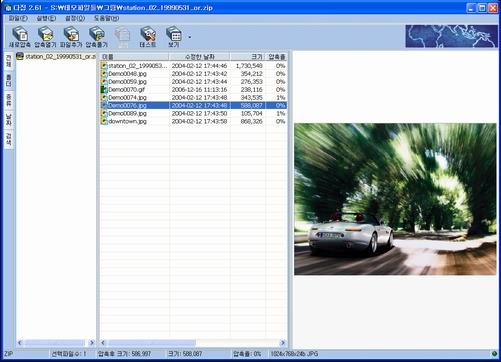The height and width of the screenshot is (362, 501).
Task: Click the 보기 view toolbar icon
Action: point(174,36)
